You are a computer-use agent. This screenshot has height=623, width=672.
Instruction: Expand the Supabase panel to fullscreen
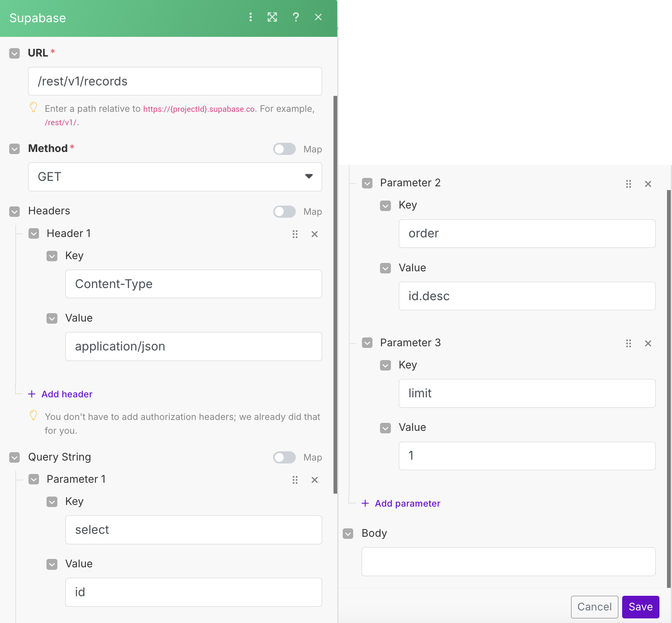[x=272, y=18]
